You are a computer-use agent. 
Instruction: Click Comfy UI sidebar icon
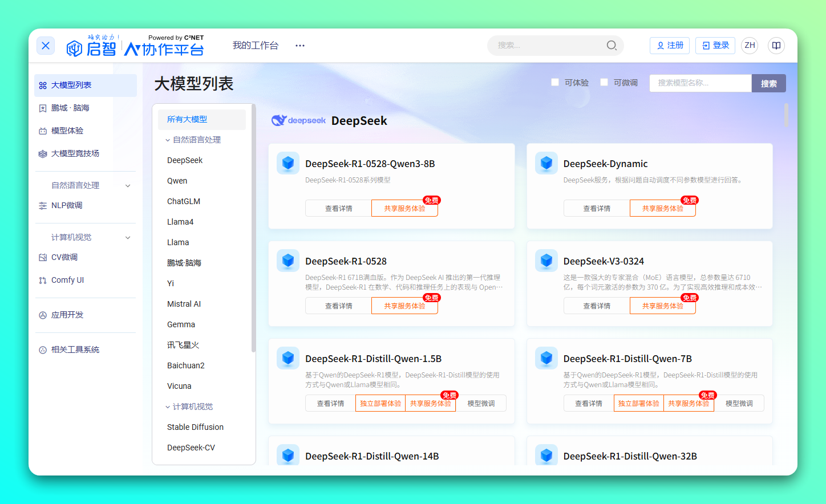[x=43, y=281]
